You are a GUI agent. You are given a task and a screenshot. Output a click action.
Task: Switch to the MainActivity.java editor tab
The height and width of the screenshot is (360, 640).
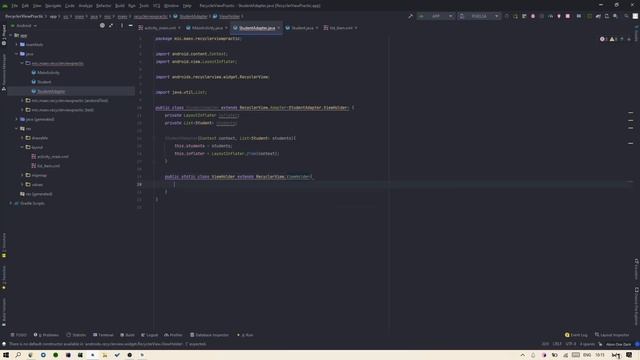[x=207, y=28]
